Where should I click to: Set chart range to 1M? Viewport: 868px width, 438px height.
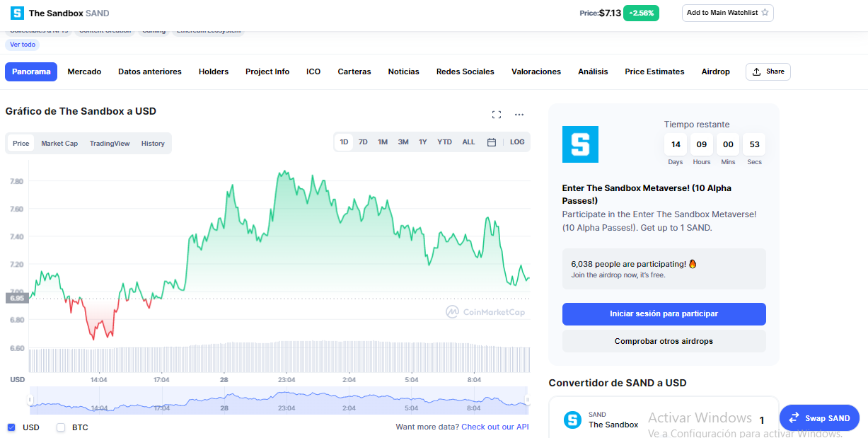pos(383,142)
